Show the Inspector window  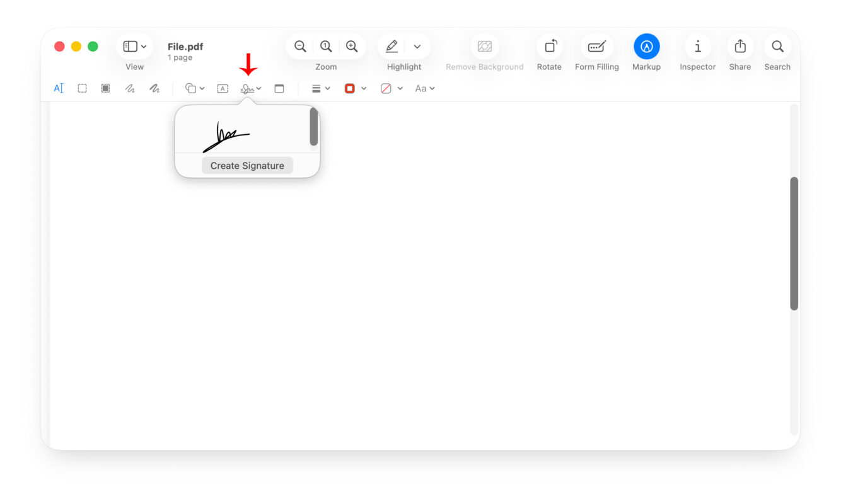[697, 47]
